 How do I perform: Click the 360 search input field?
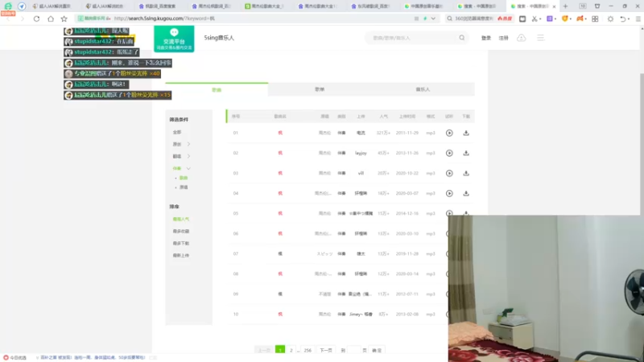pyautogui.click(x=475, y=19)
